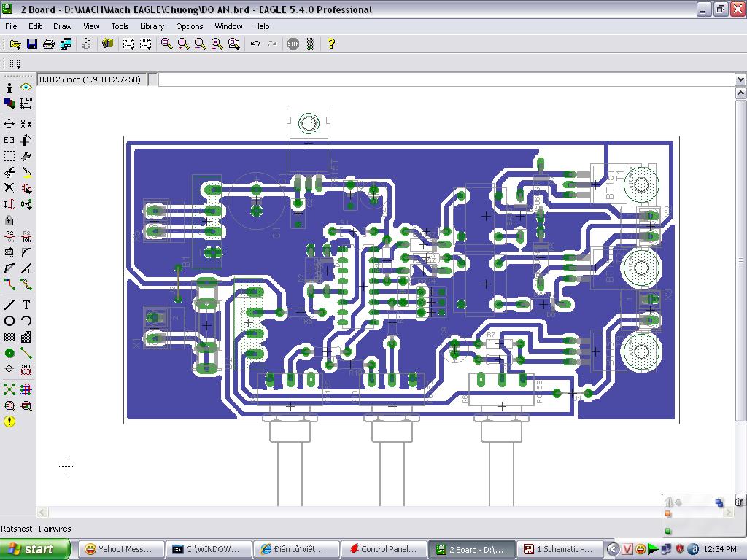Click the Info tool icon
This screenshot has width=747, height=560.
tap(9, 87)
